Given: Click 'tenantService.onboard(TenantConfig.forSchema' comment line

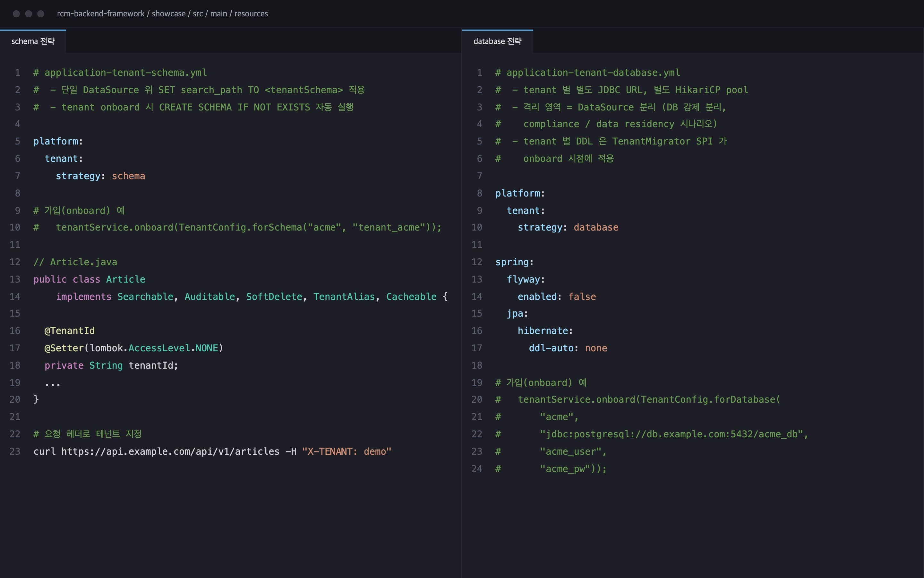Looking at the screenshot, I should coord(237,227).
